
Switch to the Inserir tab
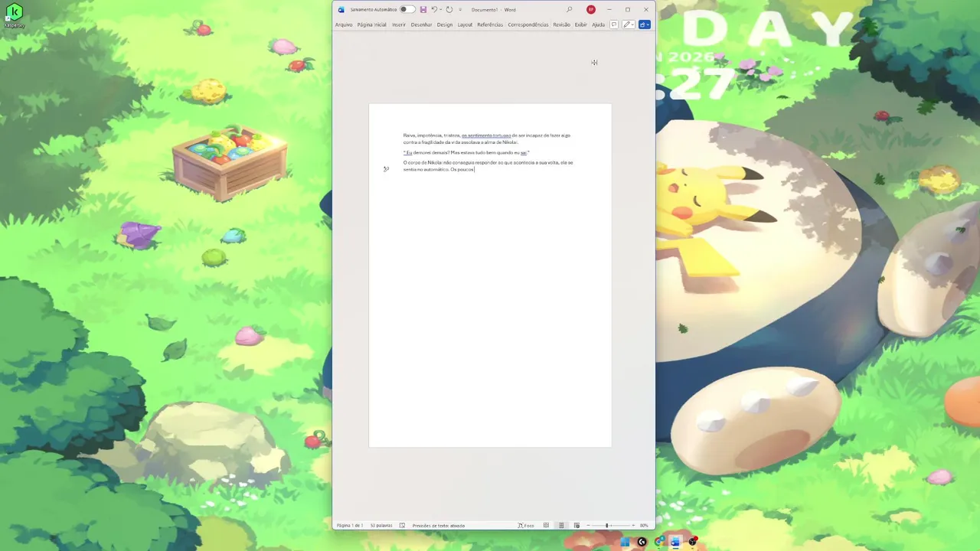click(x=399, y=24)
